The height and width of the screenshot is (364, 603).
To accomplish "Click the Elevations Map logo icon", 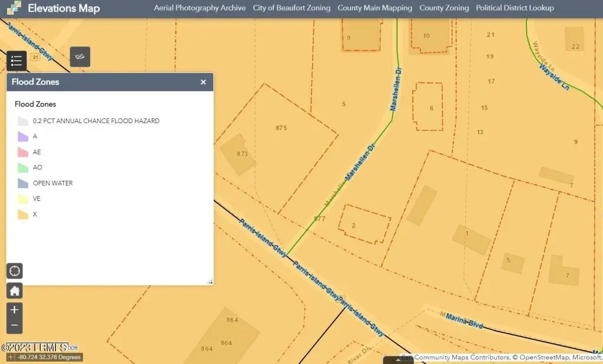I will [14, 8].
